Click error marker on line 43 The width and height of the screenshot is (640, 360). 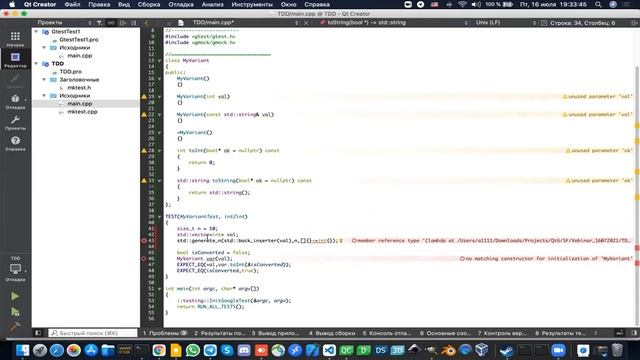pyautogui.click(x=144, y=240)
